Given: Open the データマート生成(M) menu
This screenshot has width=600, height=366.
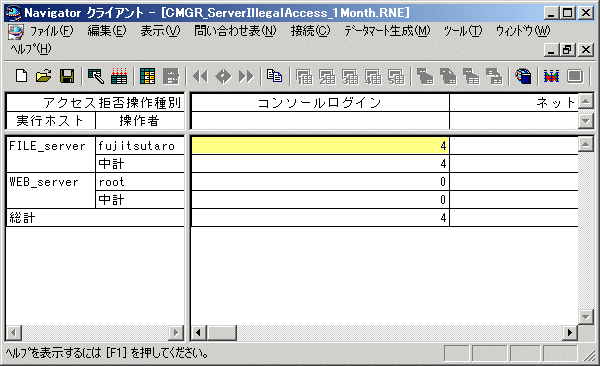Looking at the screenshot, I should 387,31.
